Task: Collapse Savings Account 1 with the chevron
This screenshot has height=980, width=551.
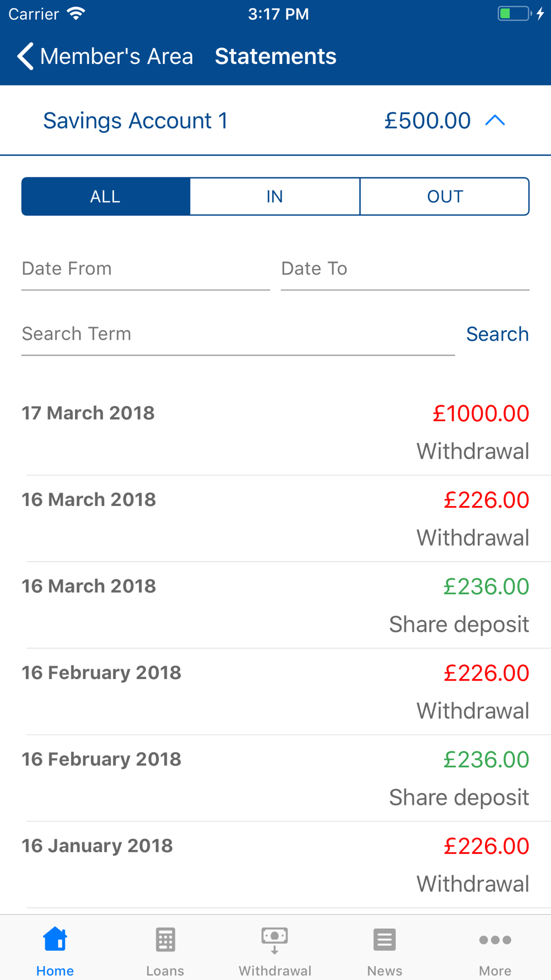Action: [x=495, y=120]
